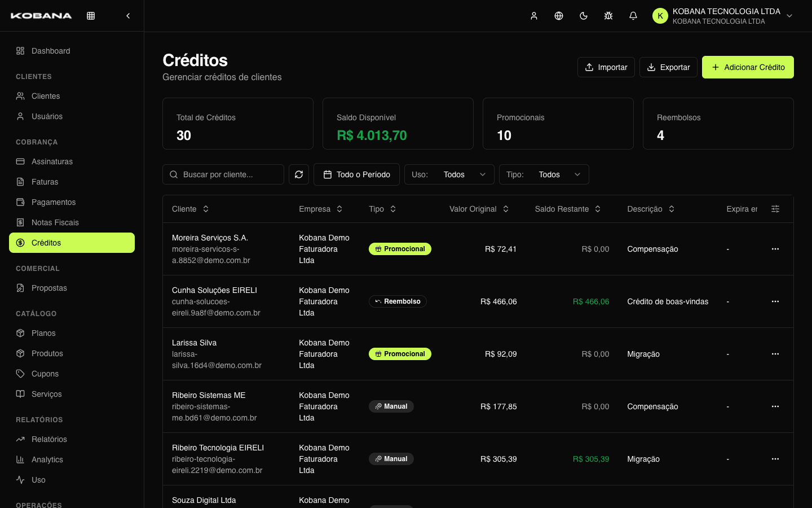Open Planos in the sidebar

(x=72, y=333)
